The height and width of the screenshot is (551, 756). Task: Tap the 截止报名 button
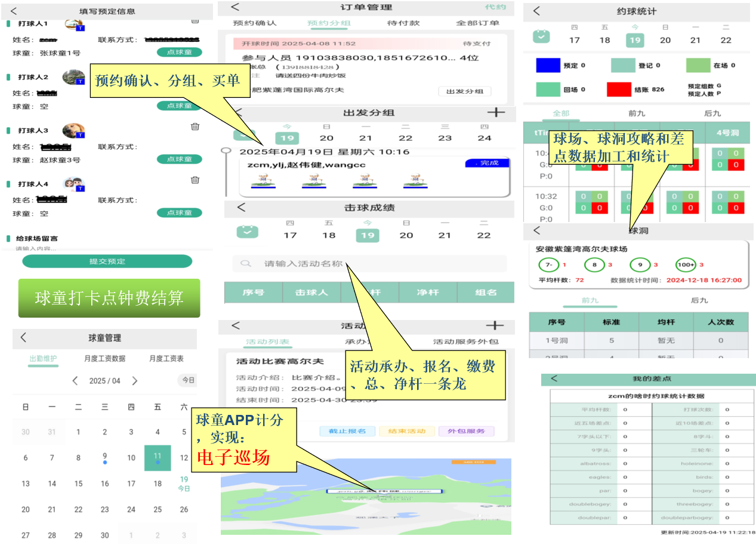click(x=347, y=431)
